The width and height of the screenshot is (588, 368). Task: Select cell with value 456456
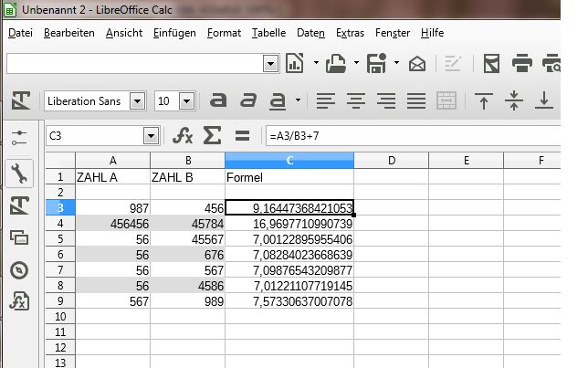pos(112,224)
